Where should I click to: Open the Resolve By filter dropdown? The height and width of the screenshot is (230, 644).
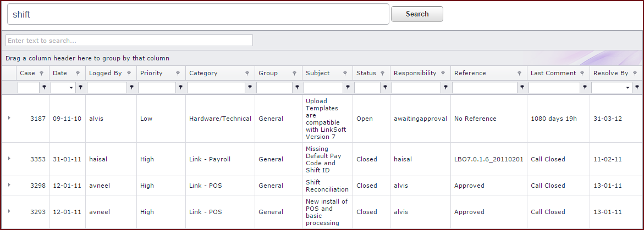click(628, 88)
